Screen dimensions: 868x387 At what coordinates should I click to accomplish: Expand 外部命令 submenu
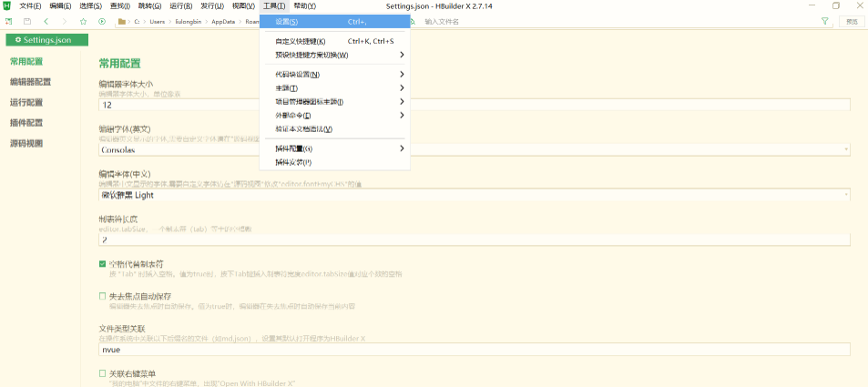tap(335, 115)
